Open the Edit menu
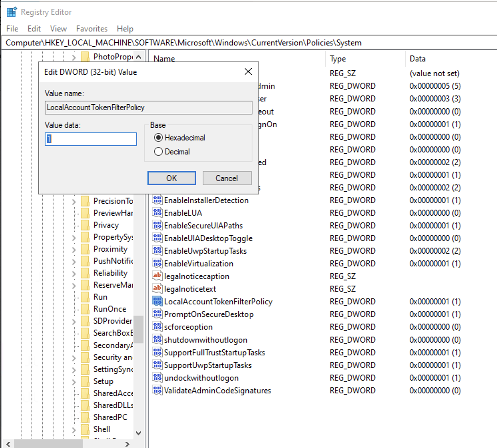This screenshot has height=448, width=497. click(x=34, y=29)
